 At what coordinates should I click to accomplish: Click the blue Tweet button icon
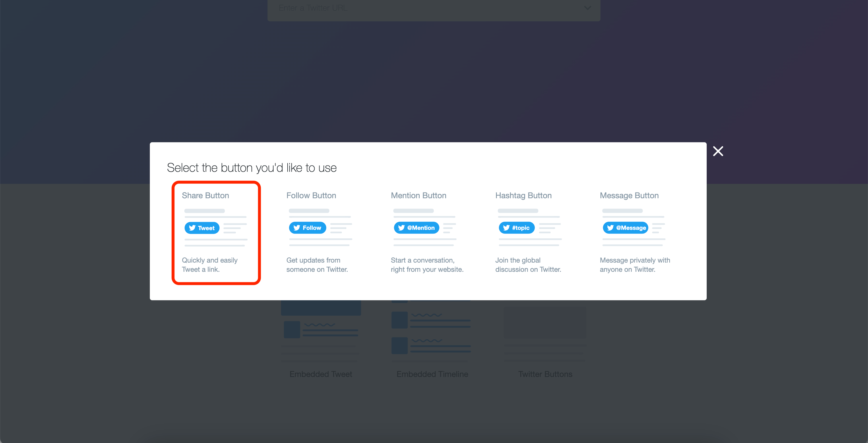tap(202, 228)
